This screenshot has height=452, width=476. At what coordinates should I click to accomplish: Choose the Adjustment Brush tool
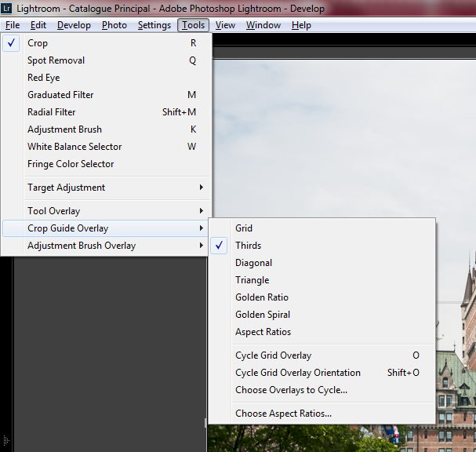(106, 129)
